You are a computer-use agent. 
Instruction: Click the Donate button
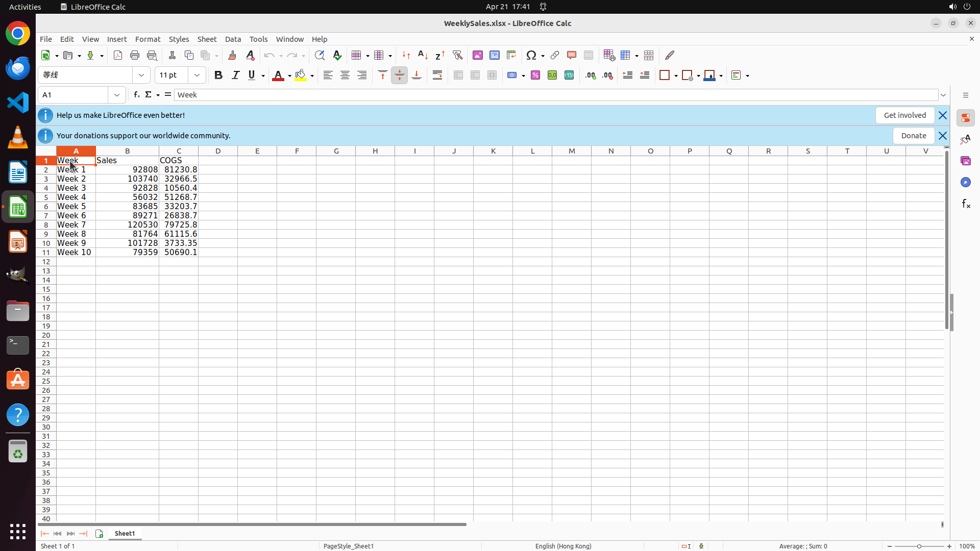[x=913, y=136]
